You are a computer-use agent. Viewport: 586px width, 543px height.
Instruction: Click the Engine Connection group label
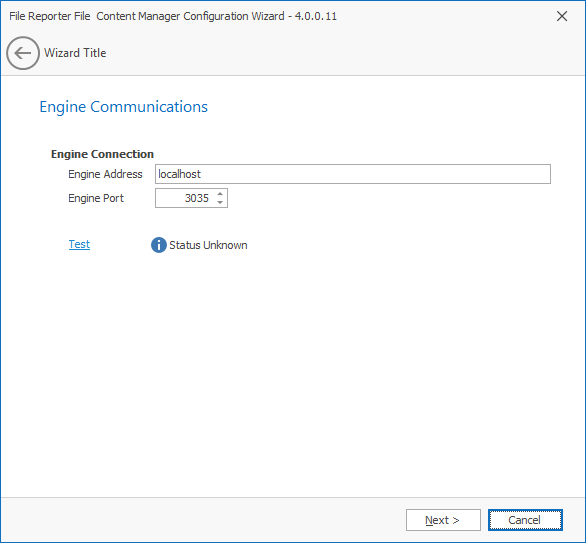pos(102,154)
